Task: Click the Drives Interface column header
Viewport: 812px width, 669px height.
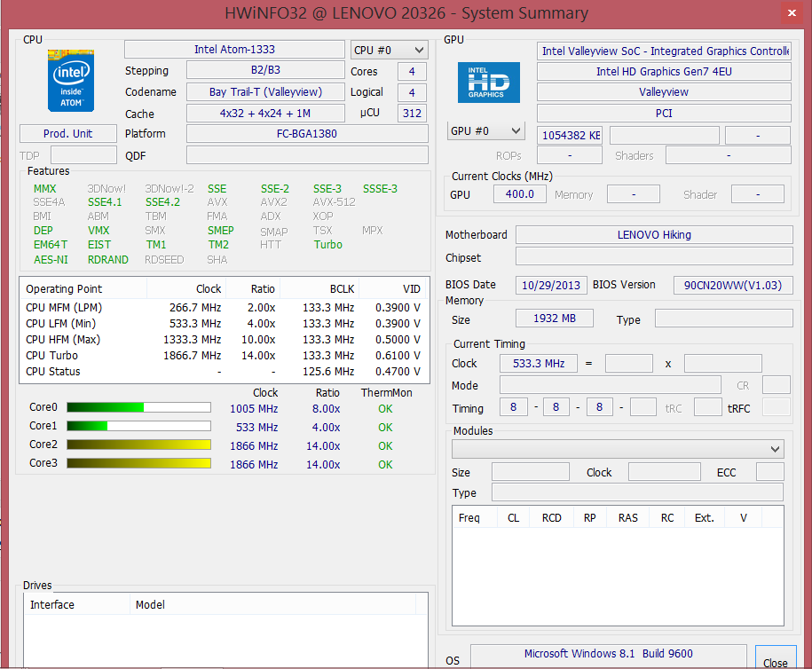Action: point(77,605)
